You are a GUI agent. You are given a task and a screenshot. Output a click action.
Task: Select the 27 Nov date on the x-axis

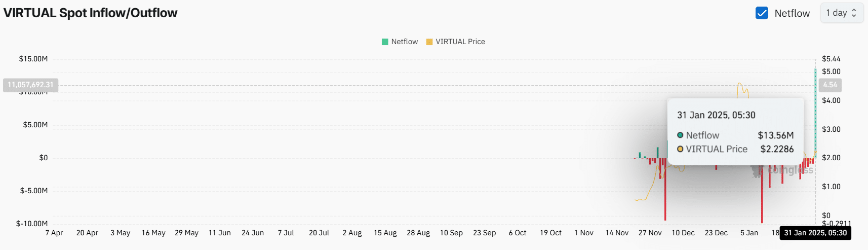650,233
